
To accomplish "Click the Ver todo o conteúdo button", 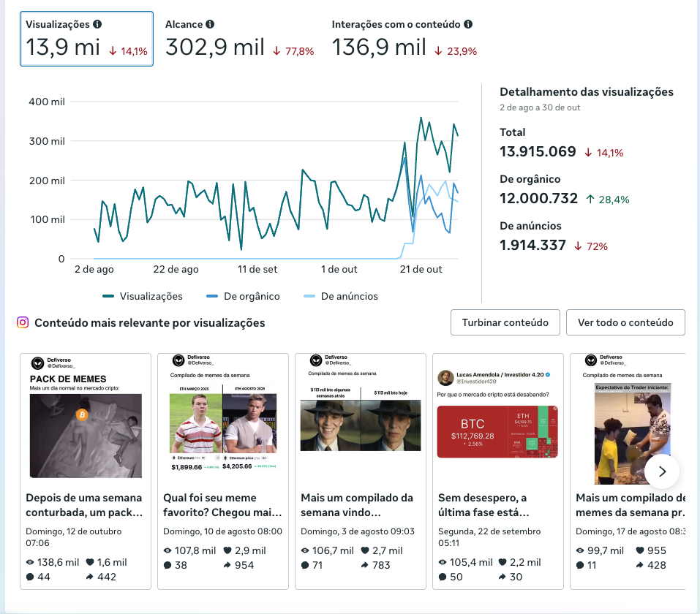I will point(625,322).
